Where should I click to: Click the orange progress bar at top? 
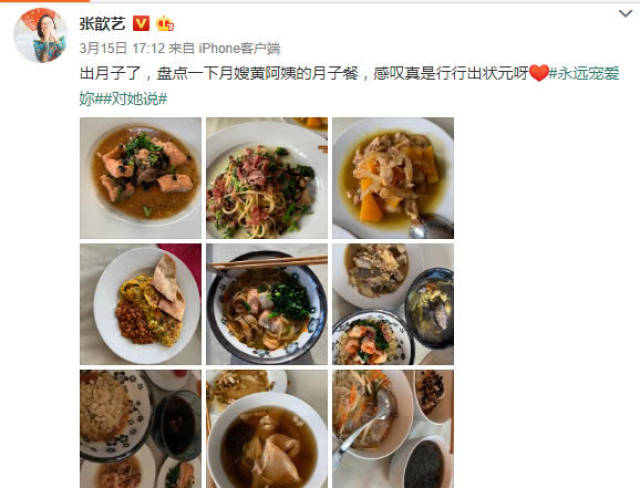pyautogui.click(x=44, y=1)
